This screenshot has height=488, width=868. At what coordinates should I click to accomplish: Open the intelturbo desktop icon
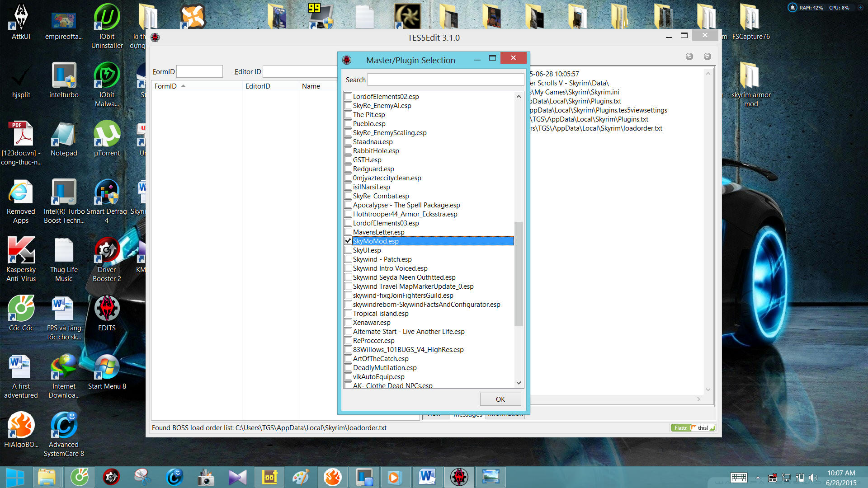point(64,80)
